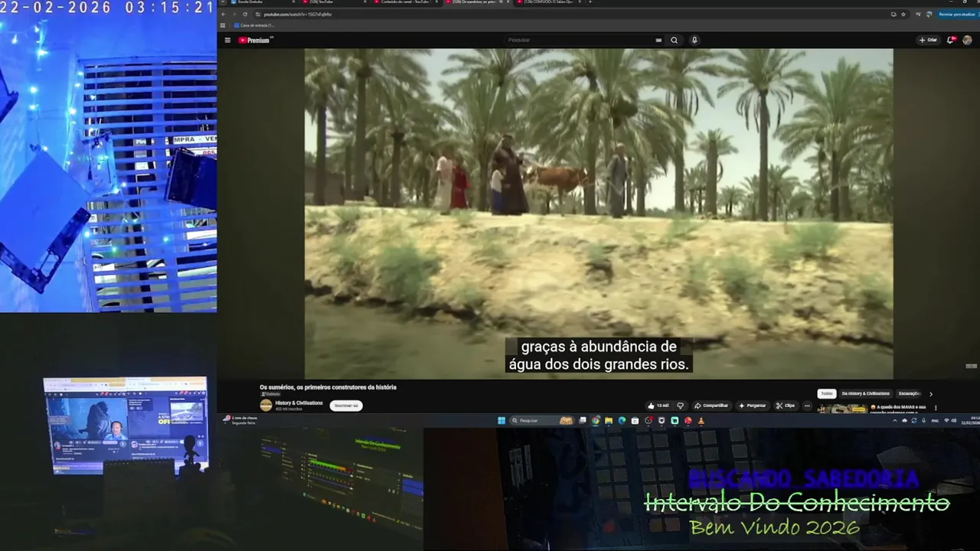Bookmark this page with the star icon
The width and height of the screenshot is (980, 551).
[x=903, y=14]
